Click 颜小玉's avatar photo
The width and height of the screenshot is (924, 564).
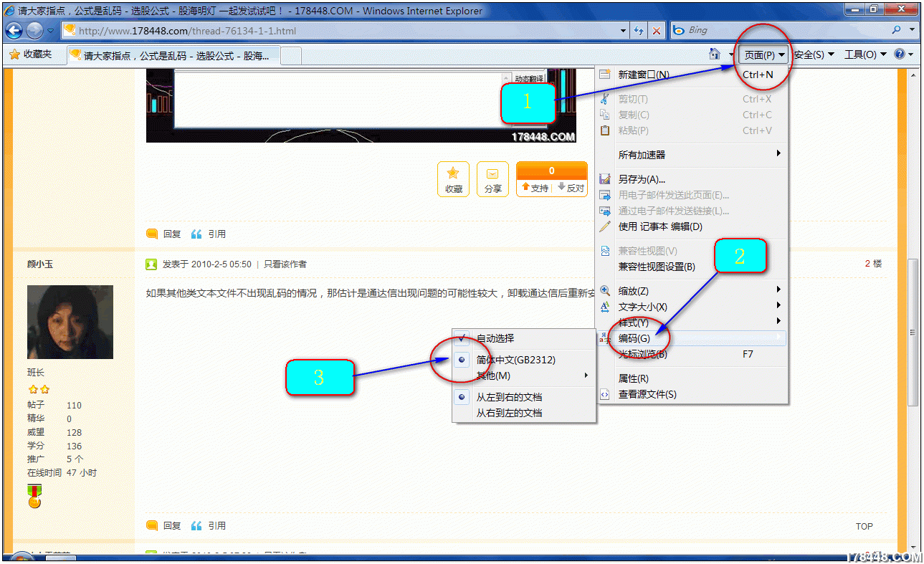point(70,322)
